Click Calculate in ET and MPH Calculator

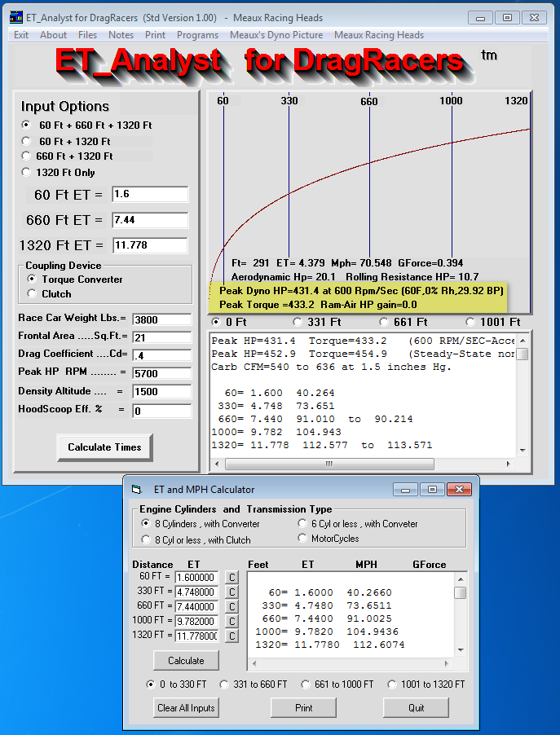[186, 661]
